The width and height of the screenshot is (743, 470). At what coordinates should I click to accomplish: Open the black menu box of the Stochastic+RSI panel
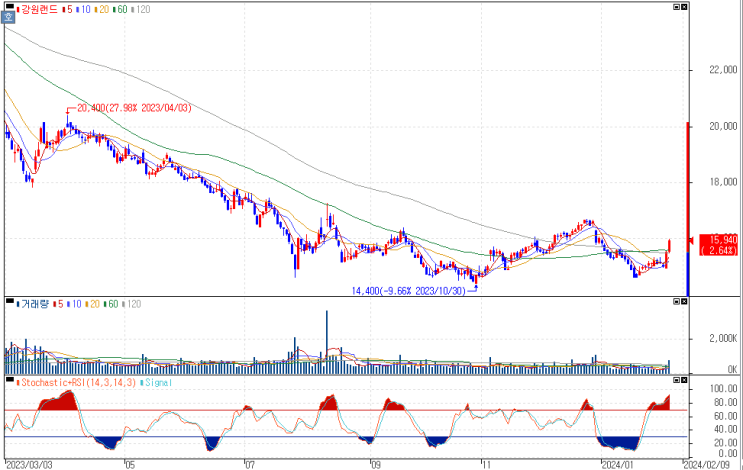click(9, 379)
